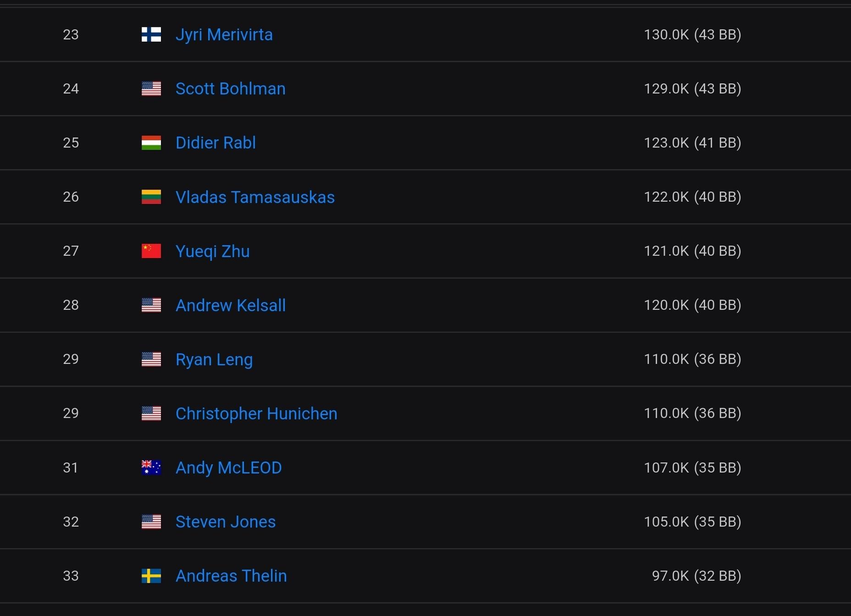
Task: Visit Andy McLEOD's profile link
Action: 228,467
